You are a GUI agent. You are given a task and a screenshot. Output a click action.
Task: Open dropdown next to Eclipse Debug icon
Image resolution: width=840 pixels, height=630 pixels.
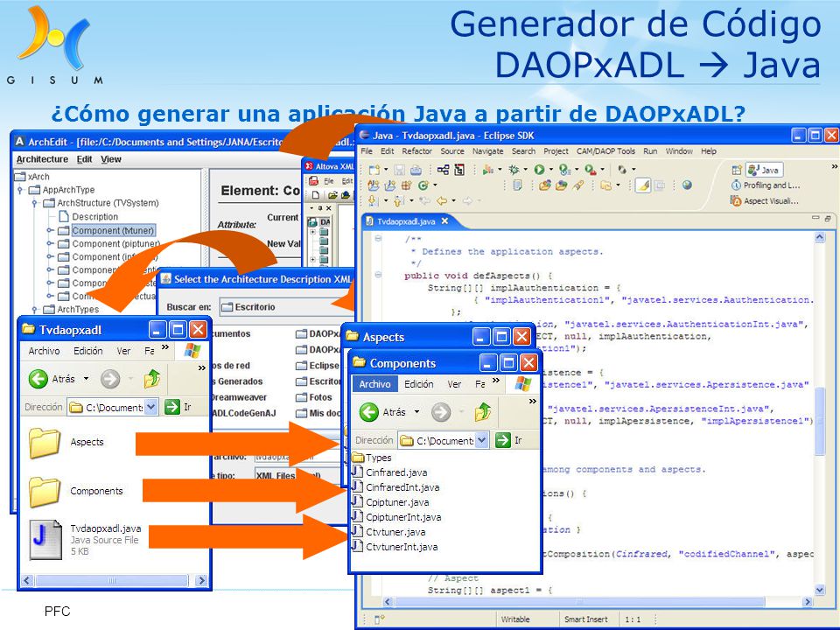[x=526, y=169]
